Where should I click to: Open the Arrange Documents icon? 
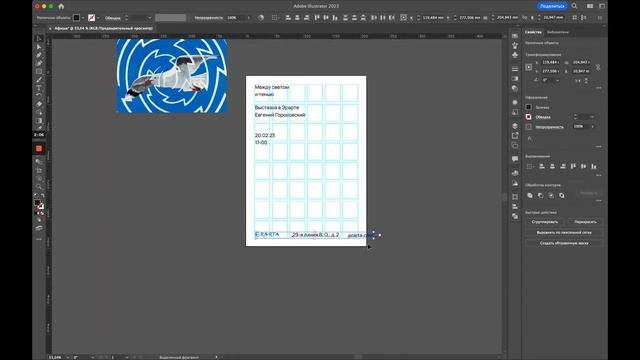[x=590, y=6]
